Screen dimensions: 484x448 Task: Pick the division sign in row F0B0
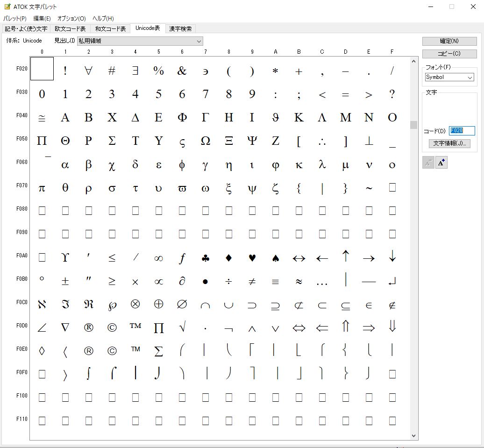(229, 282)
